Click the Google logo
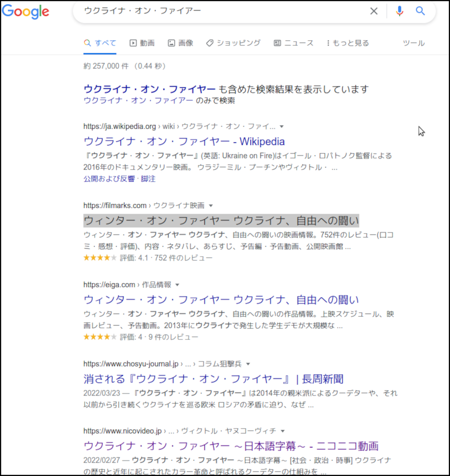This screenshot has height=476, width=450. click(25, 11)
